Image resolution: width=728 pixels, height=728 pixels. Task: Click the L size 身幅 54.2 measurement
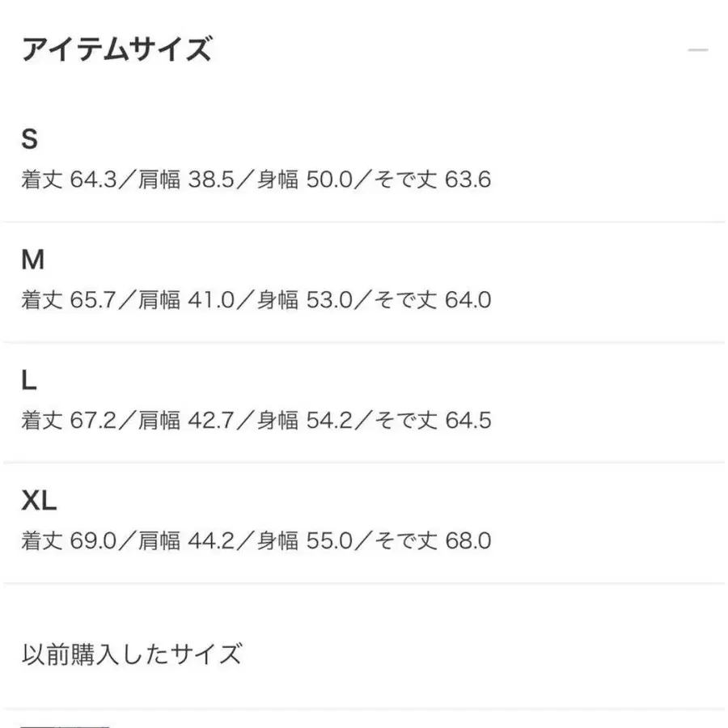tap(306, 421)
